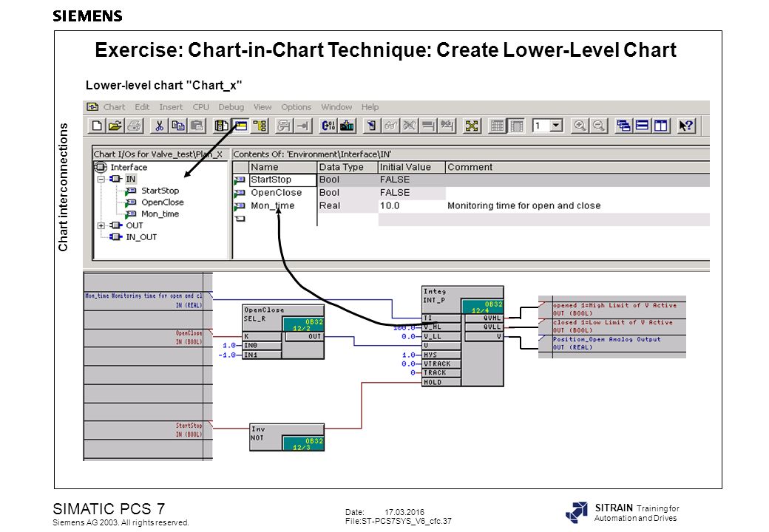Viewport: 769px width, 532px height.
Task: Click the Mon_time initial value 10.0
Action: pos(411,206)
